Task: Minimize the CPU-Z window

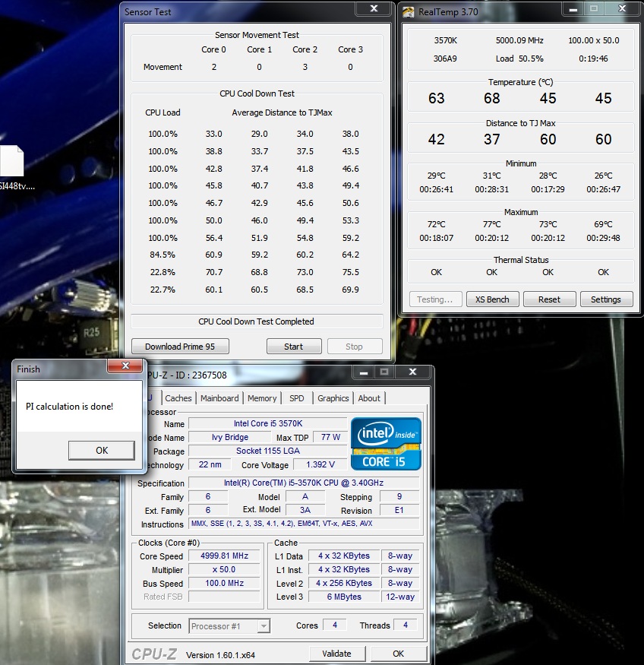Action: click(x=364, y=372)
